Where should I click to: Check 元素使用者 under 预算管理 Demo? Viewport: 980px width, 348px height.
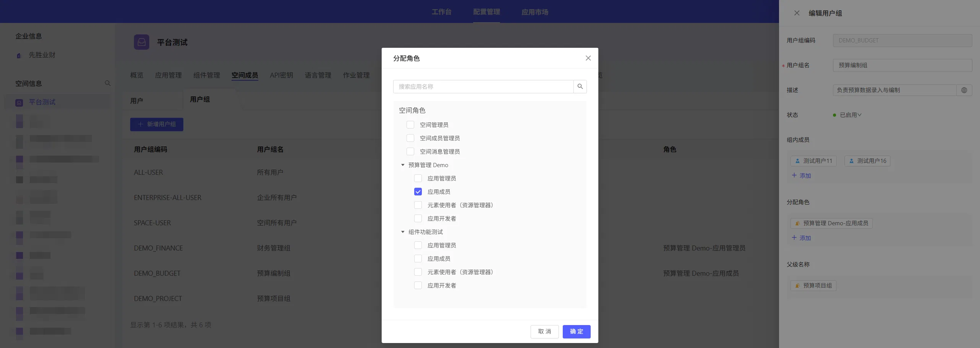[418, 205]
